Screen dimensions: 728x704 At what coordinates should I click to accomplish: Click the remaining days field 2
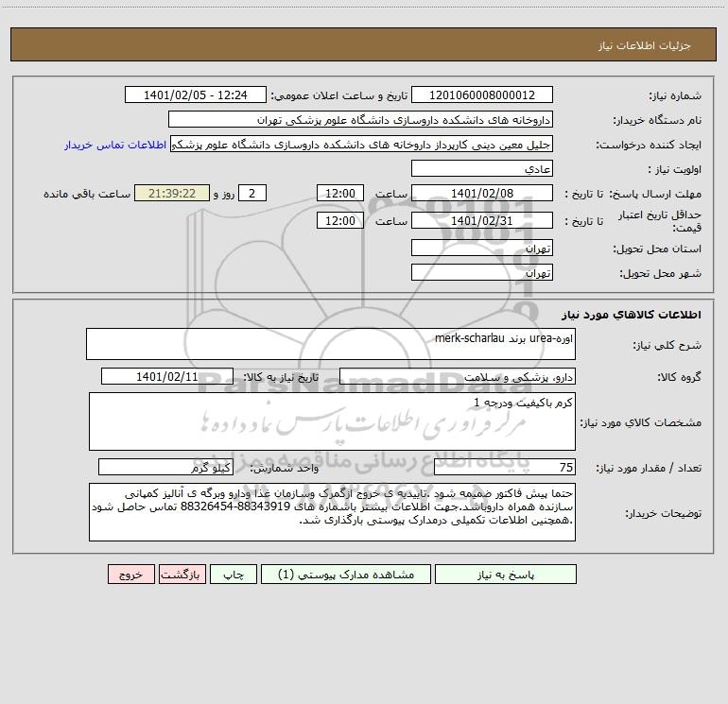tap(252, 193)
